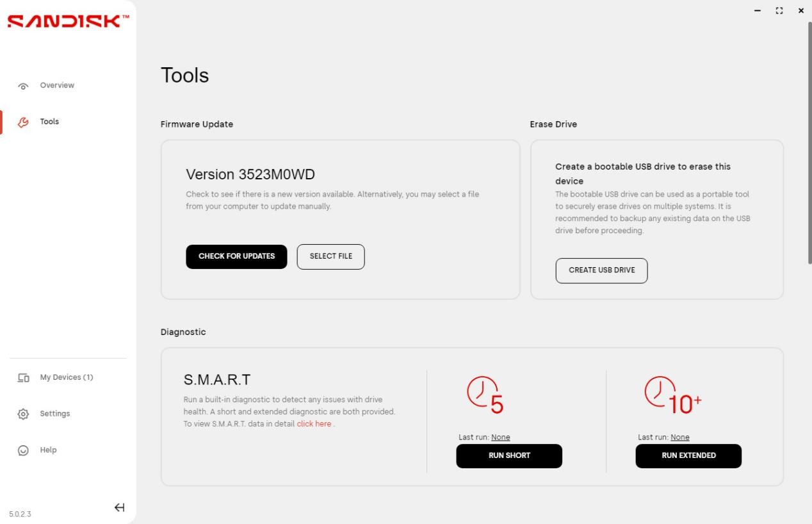Image resolution: width=812 pixels, height=524 pixels.
Task: Open the Overview menu item
Action: tap(57, 85)
